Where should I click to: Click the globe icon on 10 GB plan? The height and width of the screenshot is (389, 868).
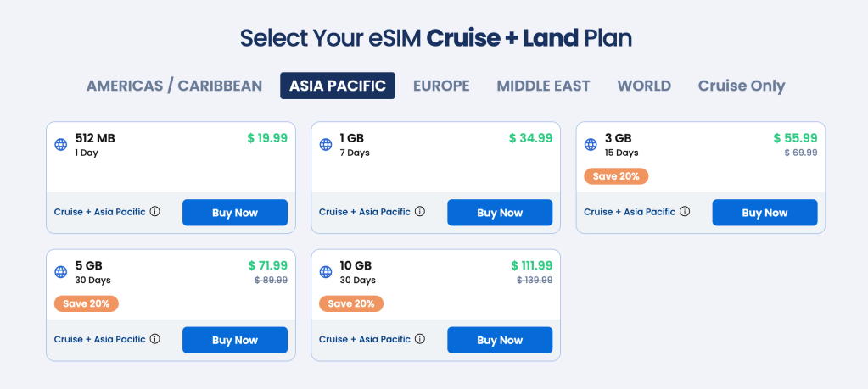pyautogui.click(x=325, y=272)
